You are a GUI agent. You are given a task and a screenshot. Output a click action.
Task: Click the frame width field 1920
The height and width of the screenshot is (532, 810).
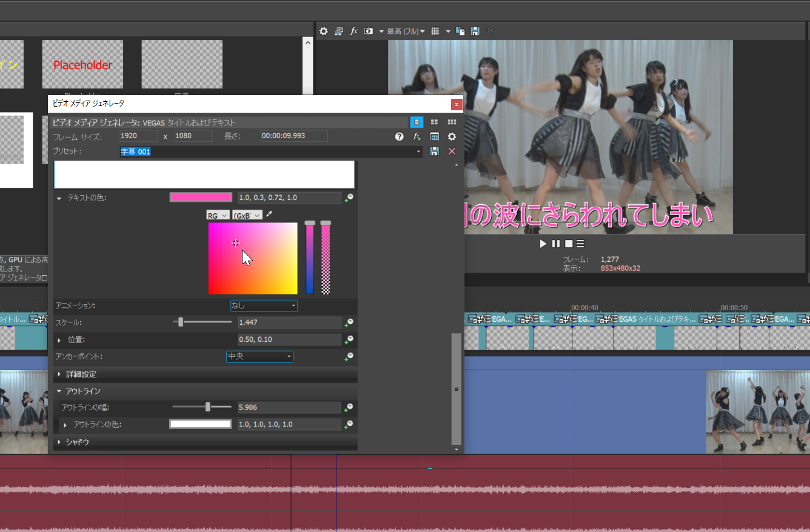pyautogui.click(x=138, y=136)
